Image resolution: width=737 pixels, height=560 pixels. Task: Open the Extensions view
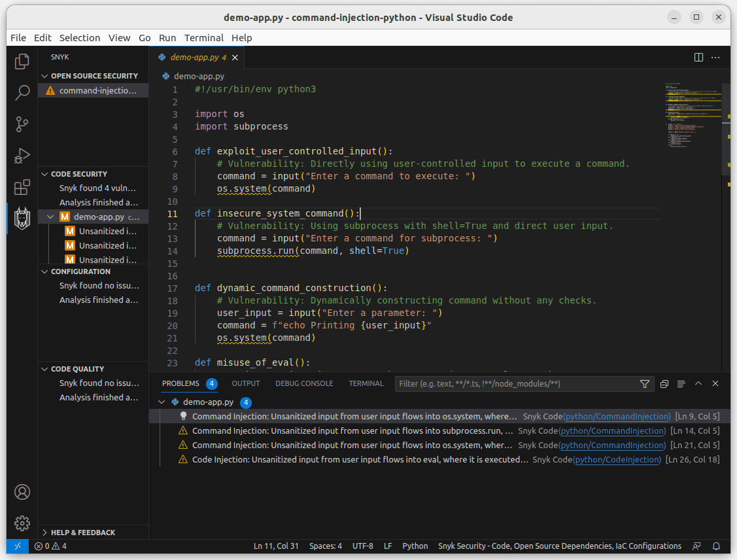point(22,188)
